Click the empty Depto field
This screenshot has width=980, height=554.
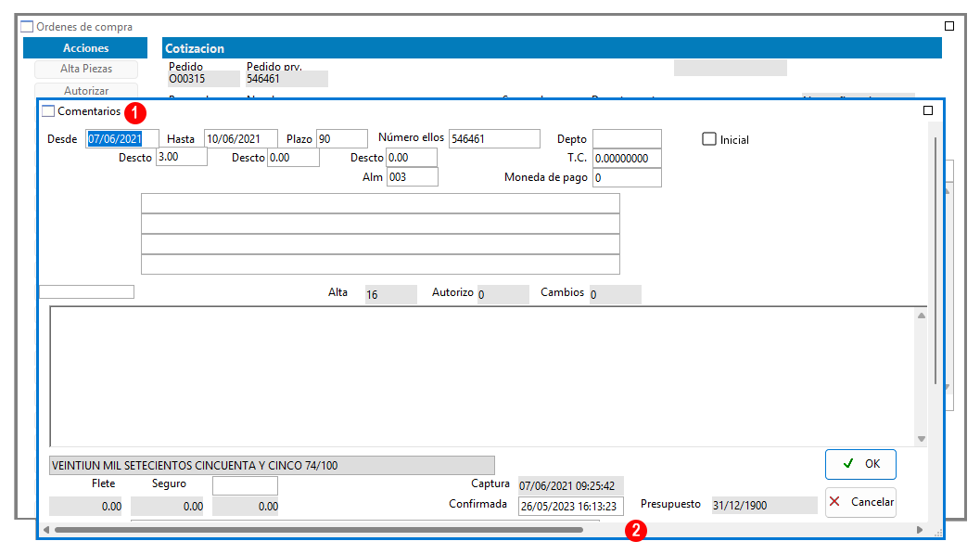pyautogui.click(x=627, y=139)
